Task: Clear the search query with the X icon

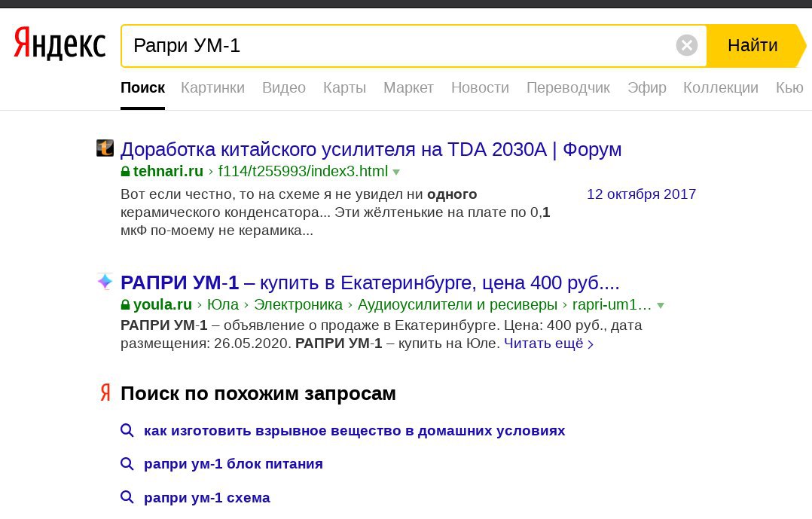Action: click(687, 46)
